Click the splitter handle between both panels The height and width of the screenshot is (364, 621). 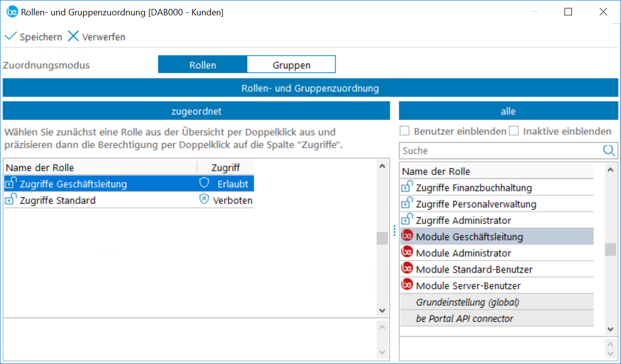[x=395, y=231]
